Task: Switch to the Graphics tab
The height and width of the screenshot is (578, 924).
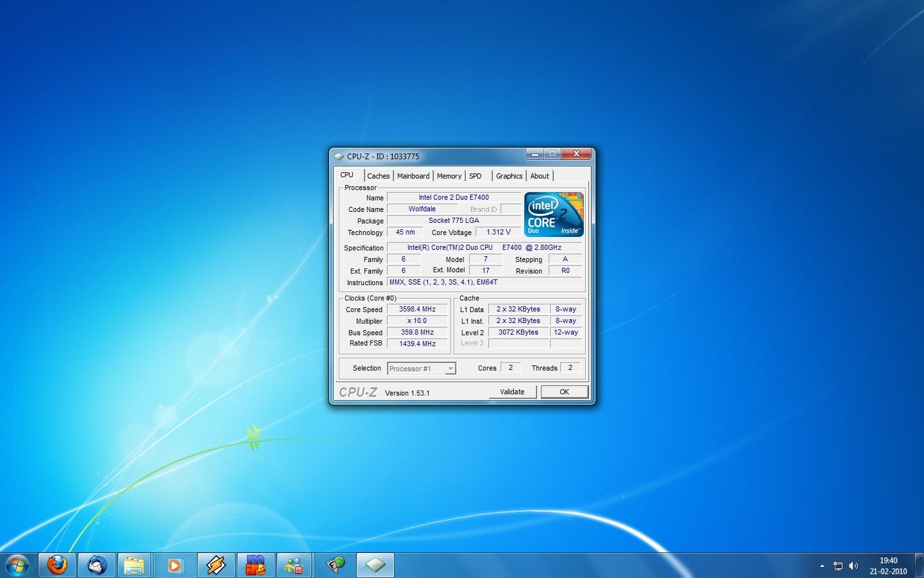Action: point(509,176)
